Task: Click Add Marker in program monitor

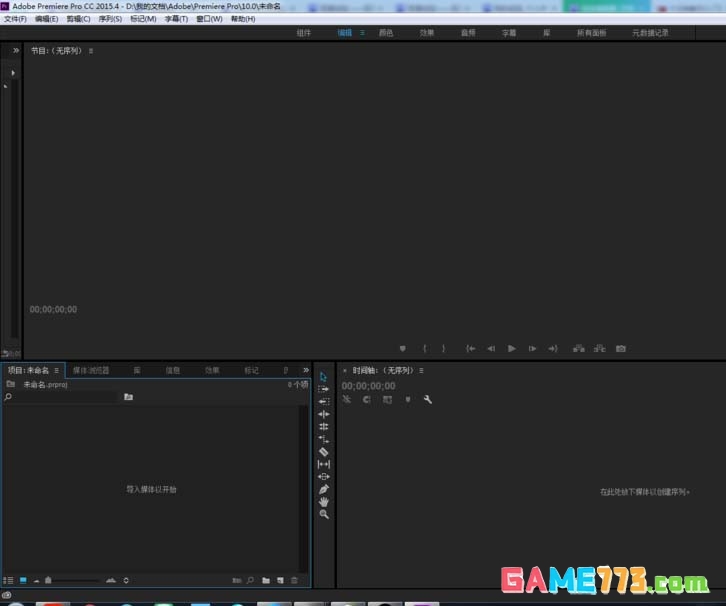Action: point(402,348)
